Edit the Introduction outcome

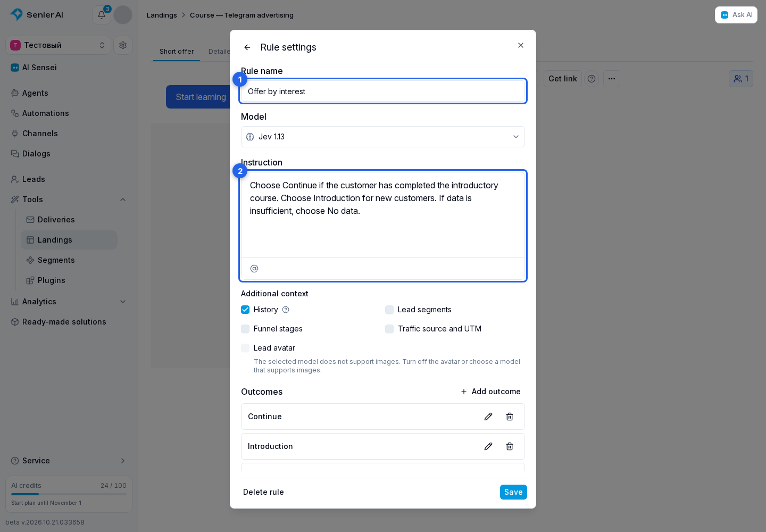pyautogui.click(x=488, y=446)
